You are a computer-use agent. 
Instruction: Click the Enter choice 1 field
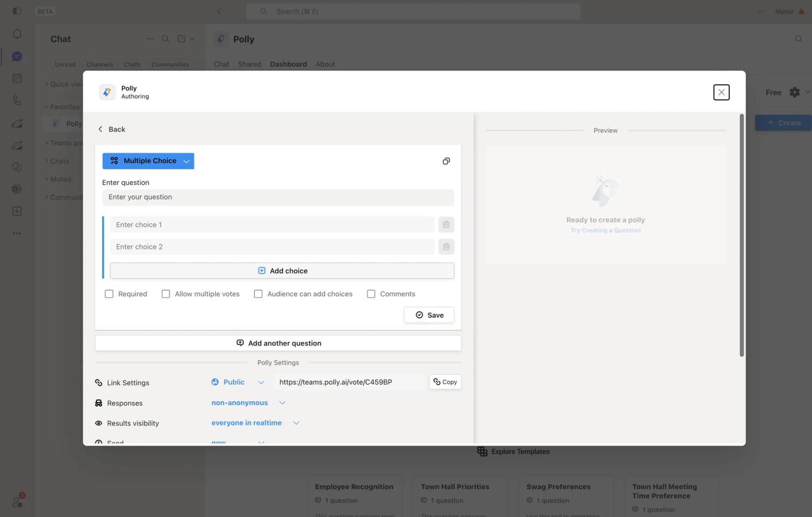click(x=272, y=225)
